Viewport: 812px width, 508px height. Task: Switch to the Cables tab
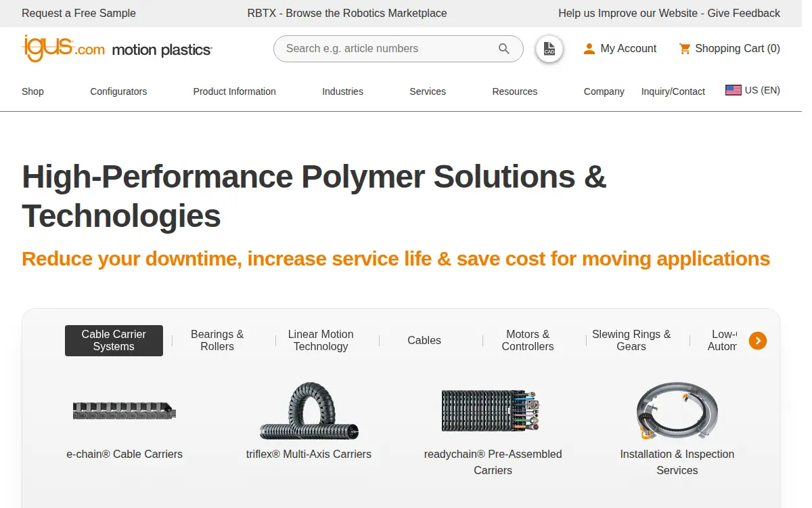pos(424,341)
